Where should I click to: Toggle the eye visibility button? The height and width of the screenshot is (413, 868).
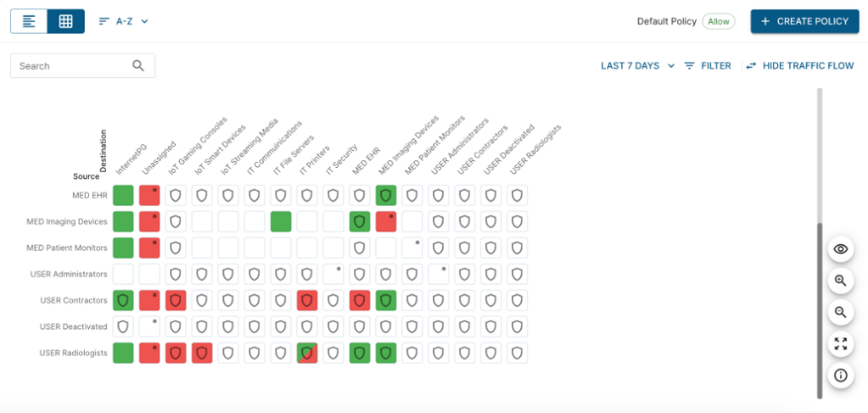[x=841, y=249]
